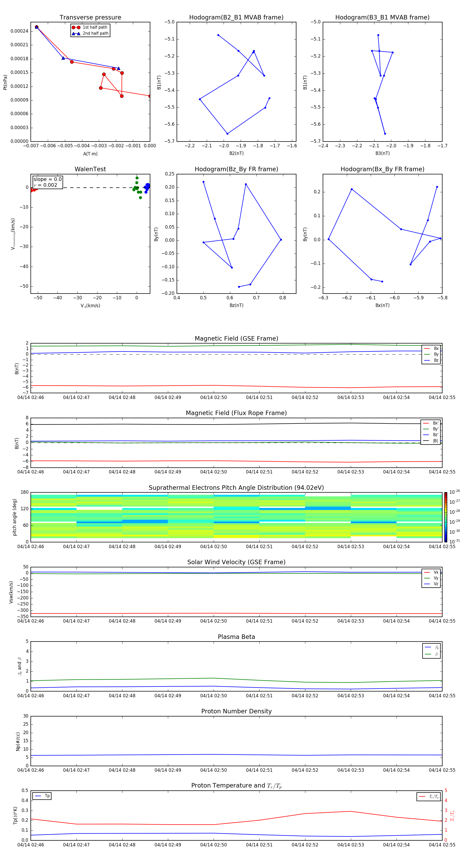Click the red Te/Tp legend entry

[x=429, y=796]
